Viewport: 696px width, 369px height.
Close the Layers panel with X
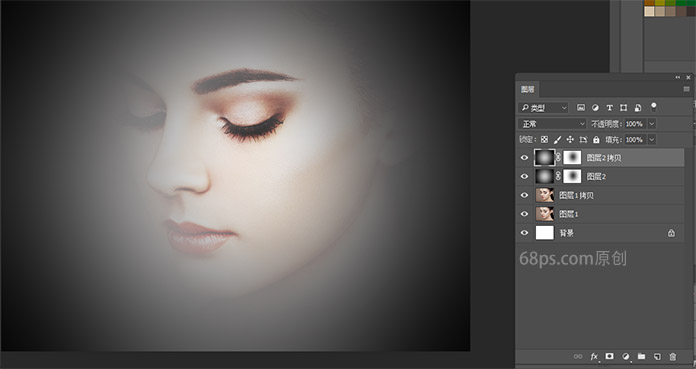pos(688,77)
